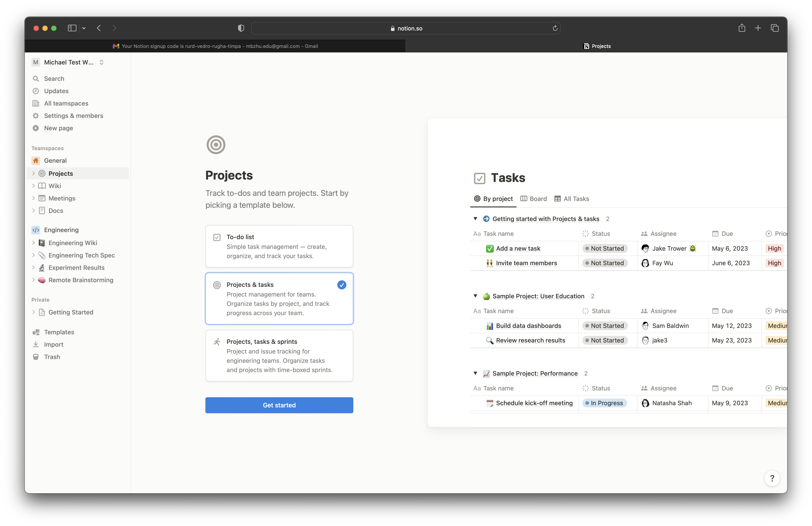The image size is (812, 526).
Task: Open the Michael Test workspace switcher
Action: tap(68, 62)
